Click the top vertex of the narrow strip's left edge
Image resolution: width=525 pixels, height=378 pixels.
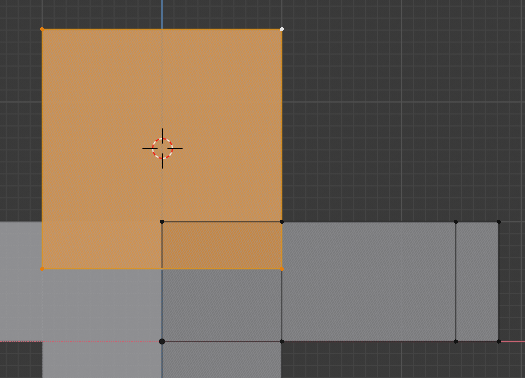(456, 222)
